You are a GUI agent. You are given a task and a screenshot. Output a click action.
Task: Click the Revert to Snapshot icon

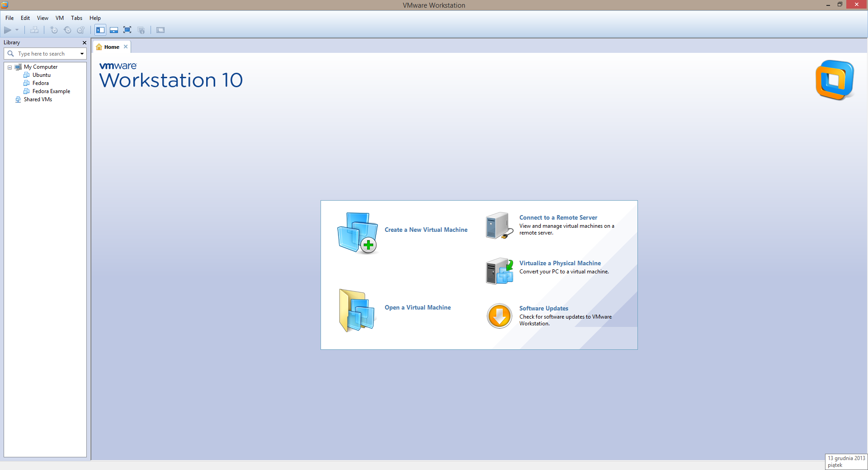click(67, 30)
